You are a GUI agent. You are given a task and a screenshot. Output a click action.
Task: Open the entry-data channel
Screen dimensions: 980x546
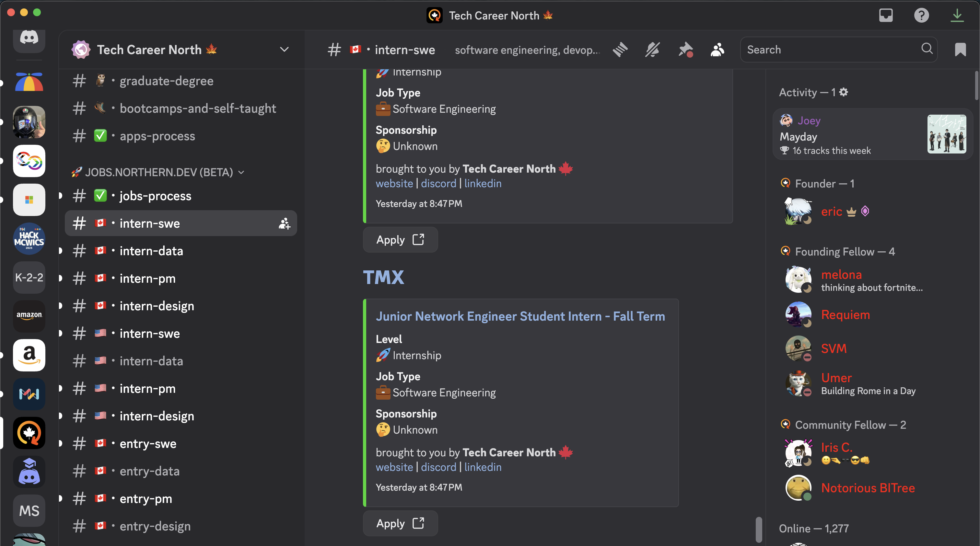(x=181, y=471)
